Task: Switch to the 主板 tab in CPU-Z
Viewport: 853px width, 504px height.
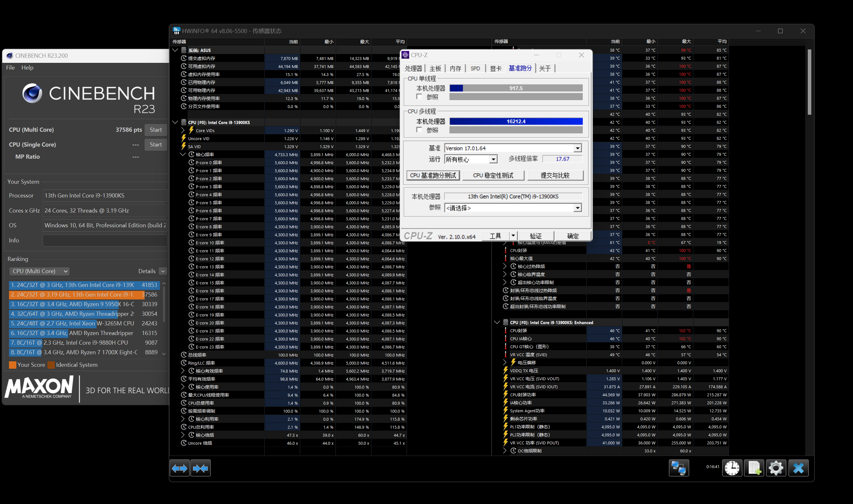Action: 435,69
